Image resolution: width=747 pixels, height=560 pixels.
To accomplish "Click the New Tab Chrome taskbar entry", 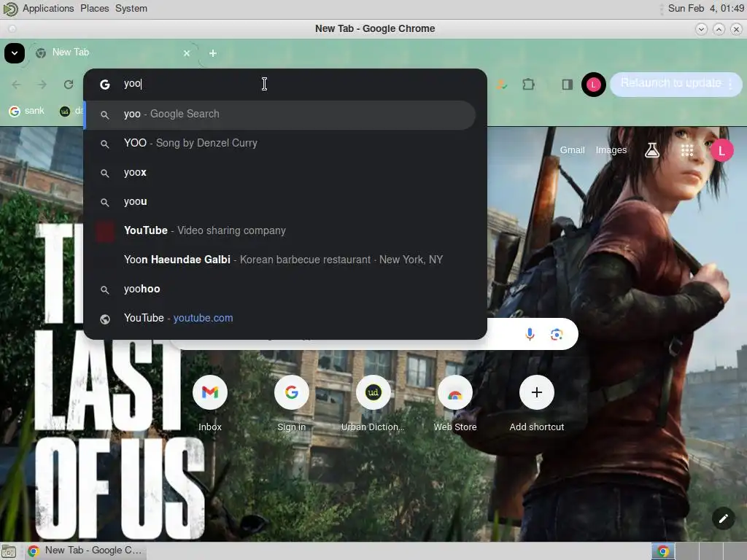I will tap(86, 551).
